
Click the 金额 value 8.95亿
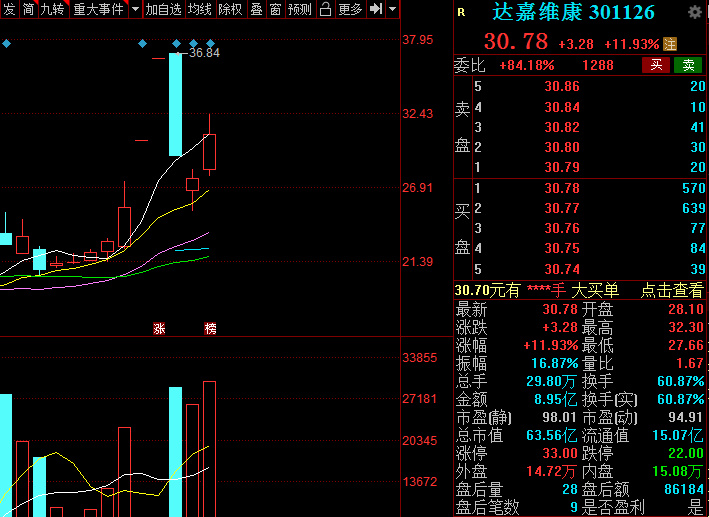click(x=555, y=399)
